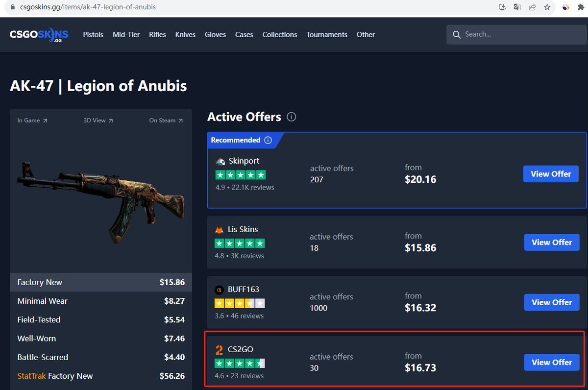Viewport: 588px width, 390px height.
Task: Select Well-Worn condition row
Action: tap(101, 339)
